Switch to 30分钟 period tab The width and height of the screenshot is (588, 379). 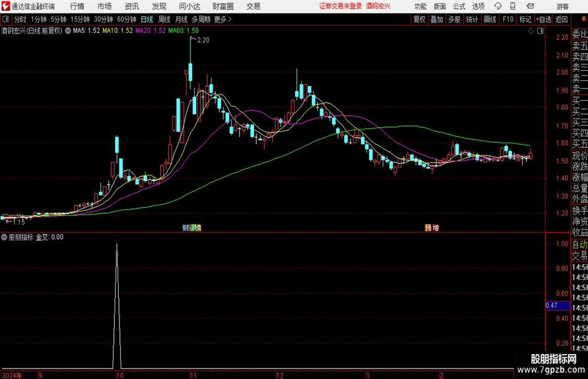coord(103,19)
